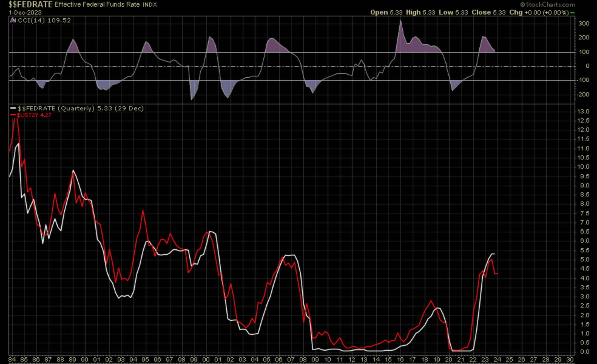Click the copyright symbol beside StockCharts.com
597x364 pixels.
(x=522, y=5)
